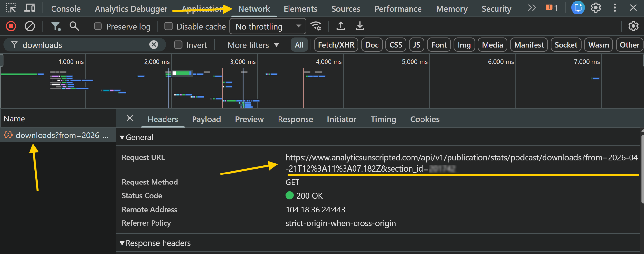Open the Headers detail tab
The height and width of the screenshot is (254, 644).
click(163, 119)
